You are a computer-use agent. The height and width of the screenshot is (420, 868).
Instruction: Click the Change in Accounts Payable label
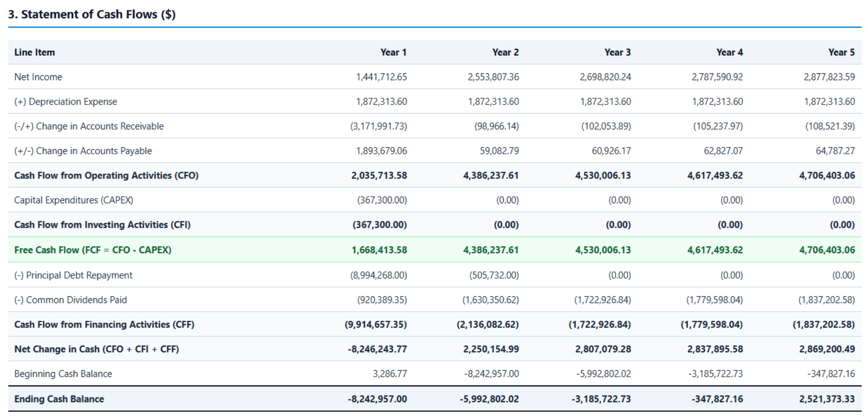pos(83,151)
